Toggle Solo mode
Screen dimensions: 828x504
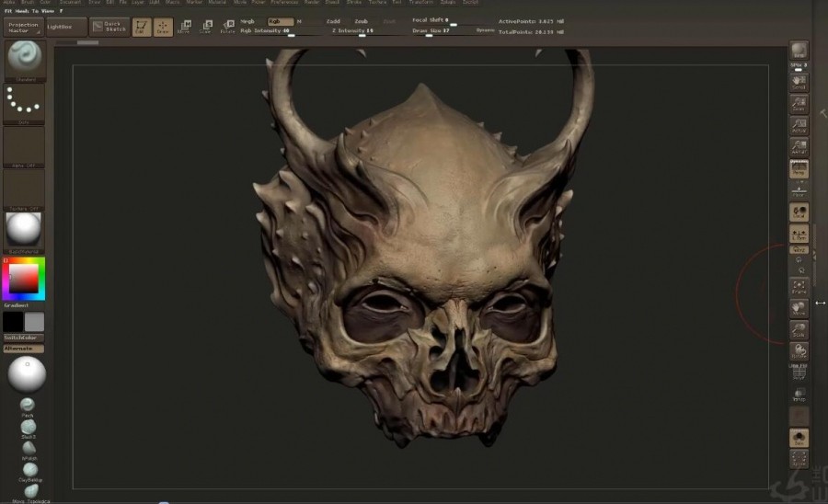click(x=799, y=438)
